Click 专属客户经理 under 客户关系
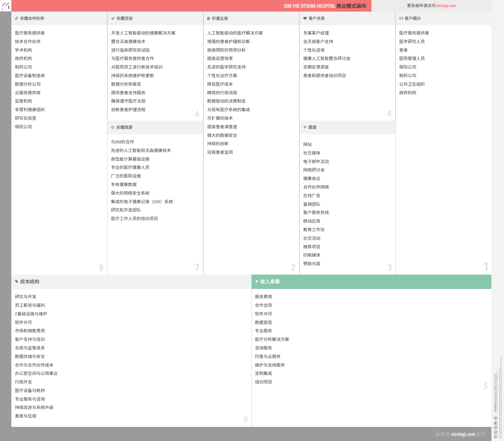The image size is (504, 441). pos(316,33)
